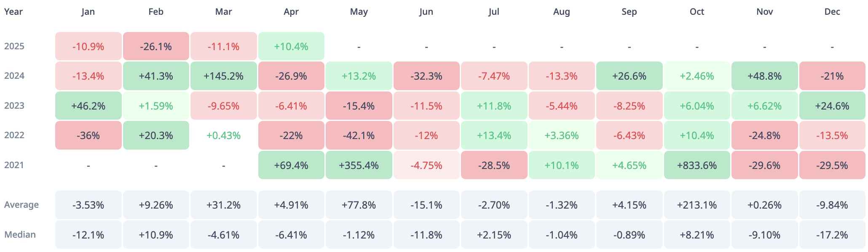Image resolution: width=868 pixels, height=252 pixels.
Task: Select the 2021 row label
Action: [x=14, y=165]
